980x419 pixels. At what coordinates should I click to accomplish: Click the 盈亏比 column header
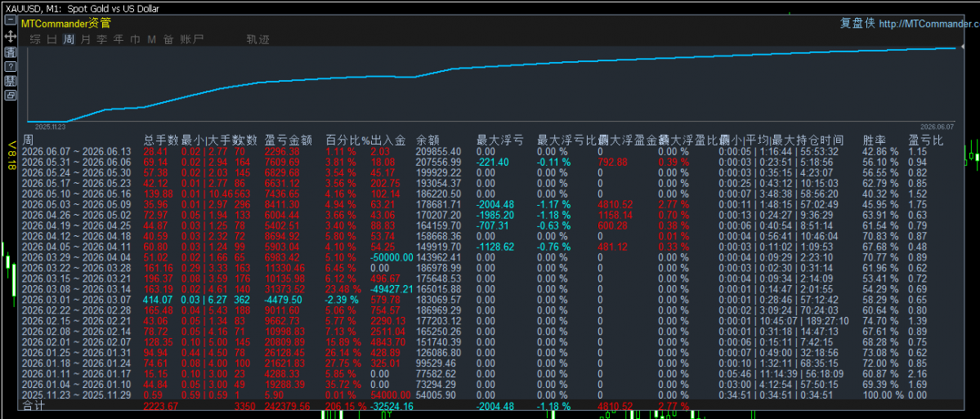point(925,140)
